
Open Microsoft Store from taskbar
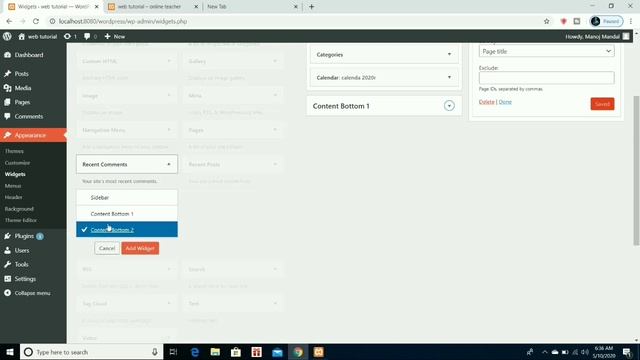tap(236, 352)
